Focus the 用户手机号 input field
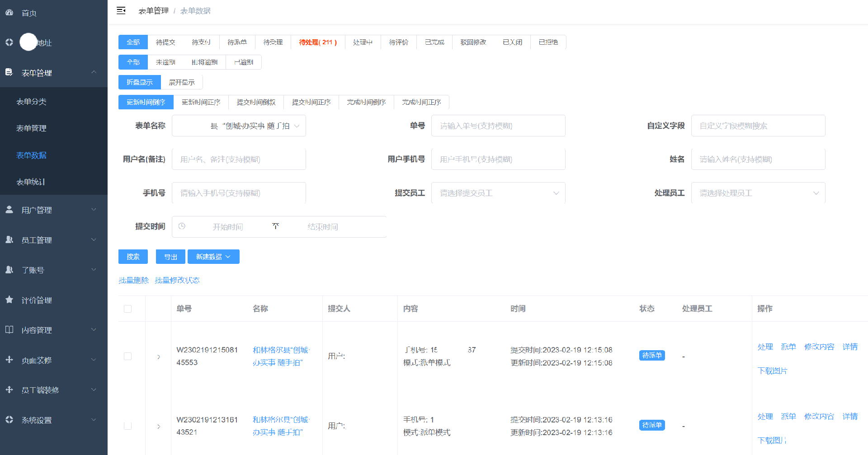This screenshot has height=455, width=868. coord(498,159)
